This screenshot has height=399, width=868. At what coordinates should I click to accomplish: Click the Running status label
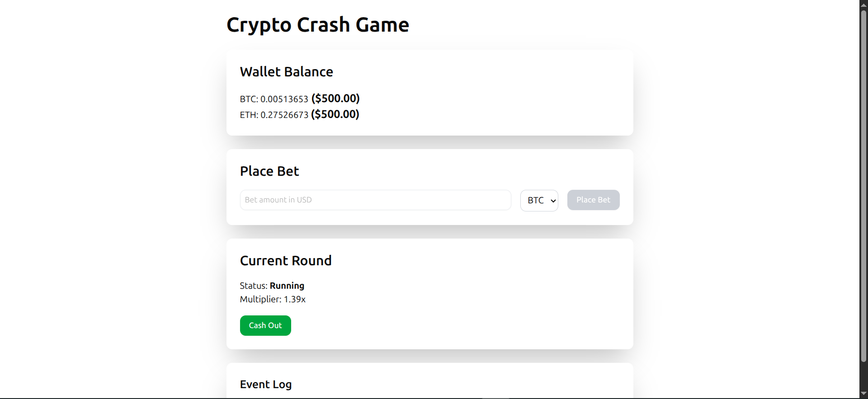(287, 286)
